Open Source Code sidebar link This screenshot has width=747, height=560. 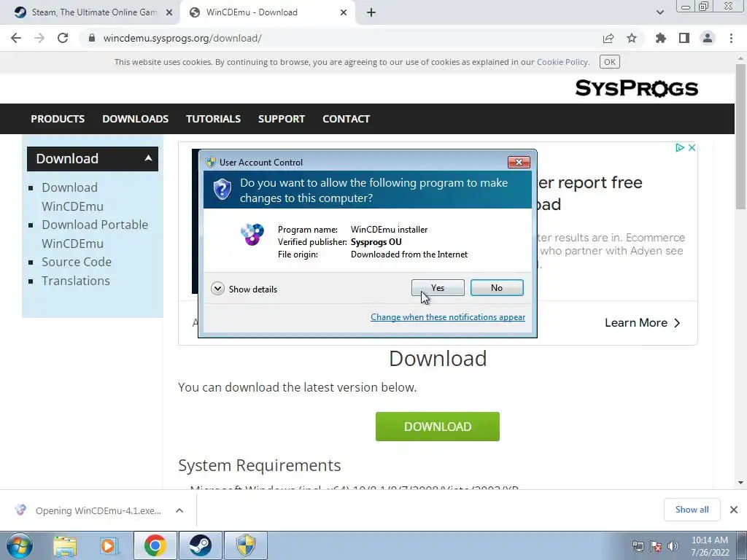(76, 262)
